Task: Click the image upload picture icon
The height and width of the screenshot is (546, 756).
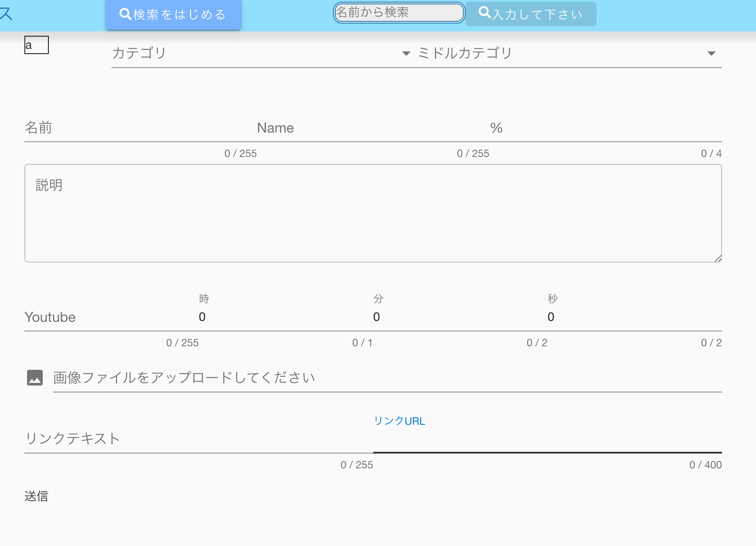Action: tap(35, 378)
